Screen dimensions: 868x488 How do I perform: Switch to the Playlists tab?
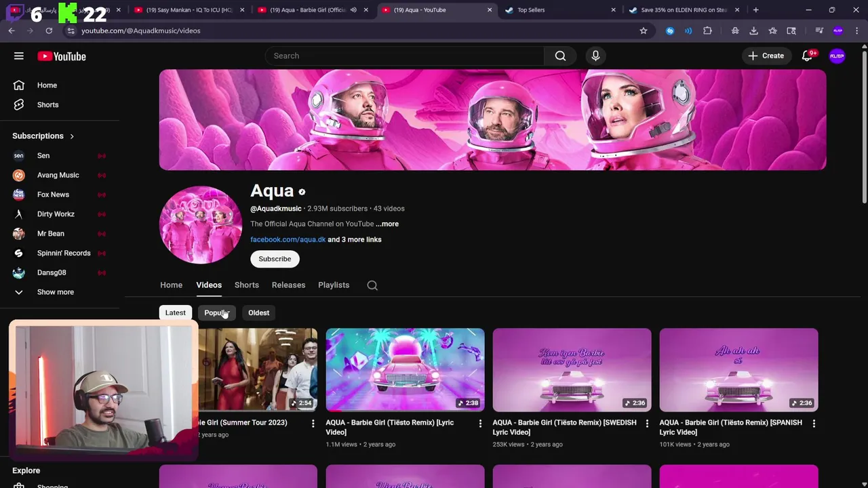coord(334,285)
